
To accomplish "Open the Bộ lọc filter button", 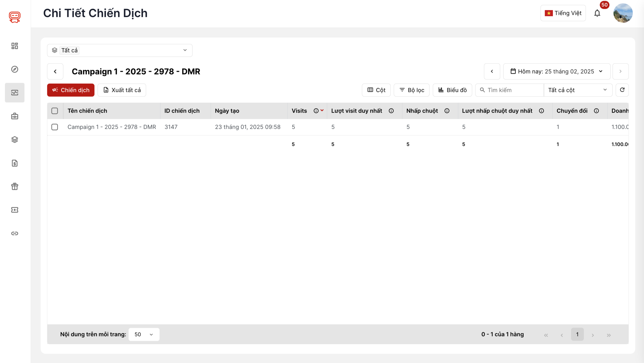I will (412, 90).
